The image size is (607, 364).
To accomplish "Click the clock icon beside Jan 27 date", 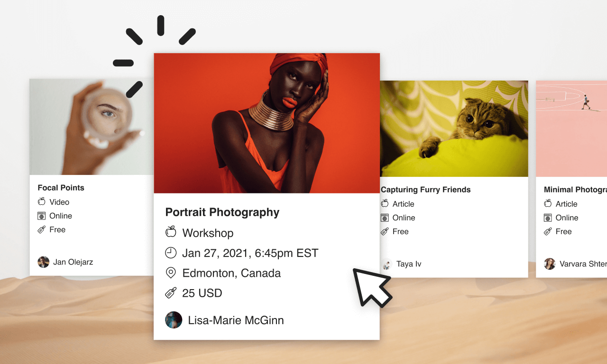I will point(171,253).
